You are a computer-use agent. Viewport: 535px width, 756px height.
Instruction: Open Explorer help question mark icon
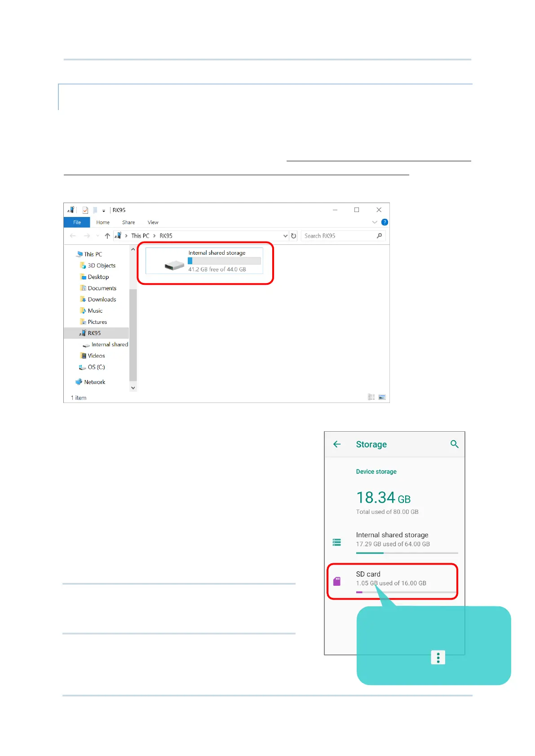pos(385,222)
